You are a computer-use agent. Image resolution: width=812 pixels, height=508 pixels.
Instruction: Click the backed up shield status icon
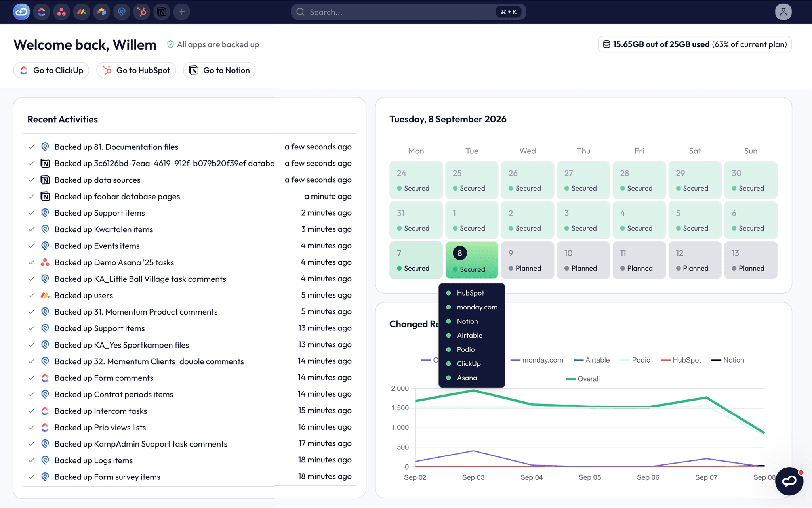pos(170,44)
